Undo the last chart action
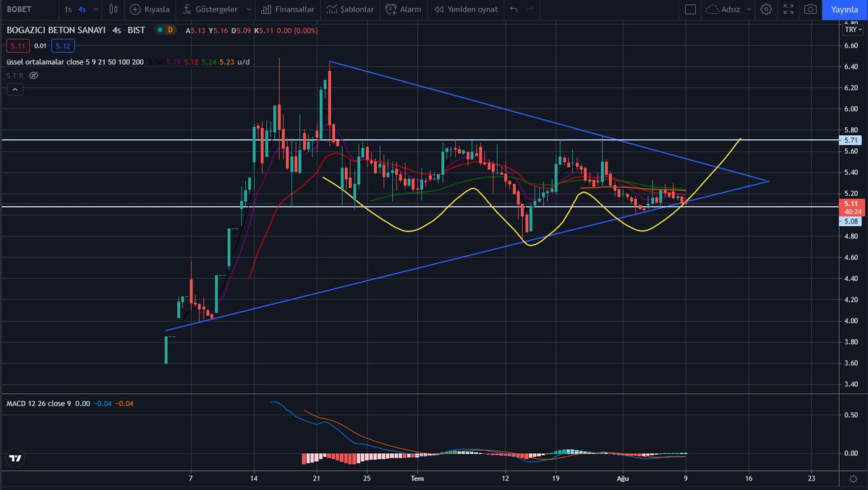Viewport: 868px width, 490px height. point(514,9)
